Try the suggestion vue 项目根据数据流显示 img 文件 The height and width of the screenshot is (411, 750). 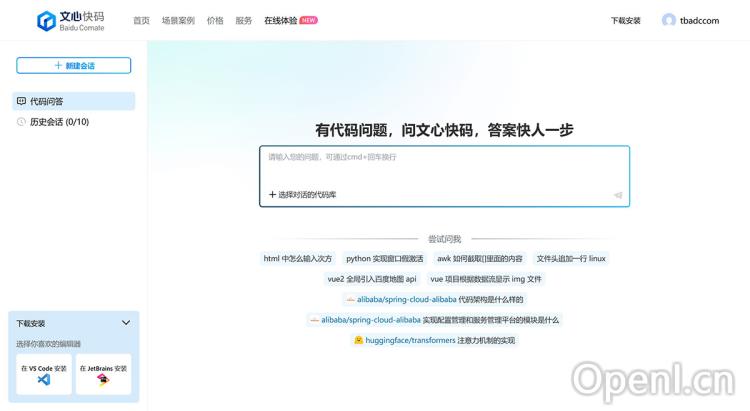(x=486, y=279)
